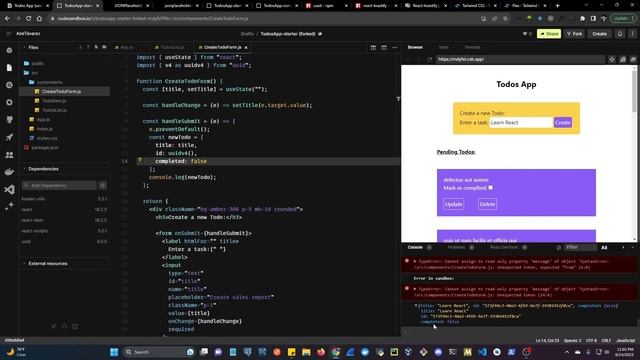Open package.json in the file tree
Viewport: 640px width, 360px height.
pyautogui.click(x=45, y=148)
